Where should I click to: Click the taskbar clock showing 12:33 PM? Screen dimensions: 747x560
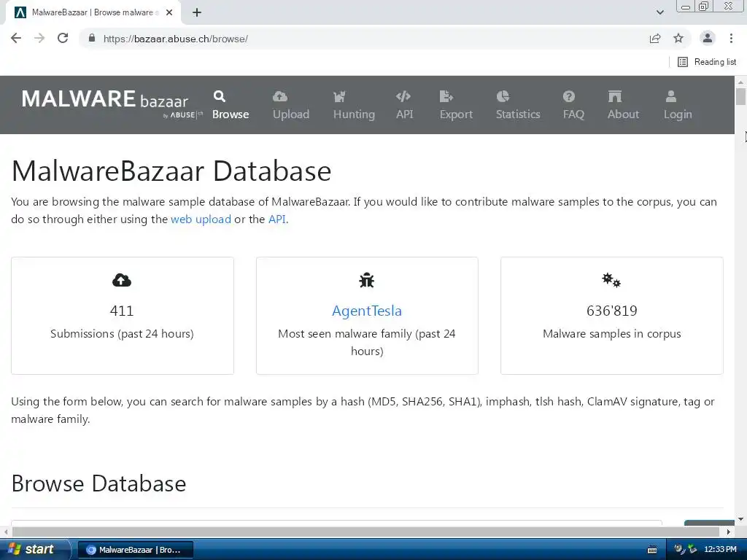(x=720, y=550)
